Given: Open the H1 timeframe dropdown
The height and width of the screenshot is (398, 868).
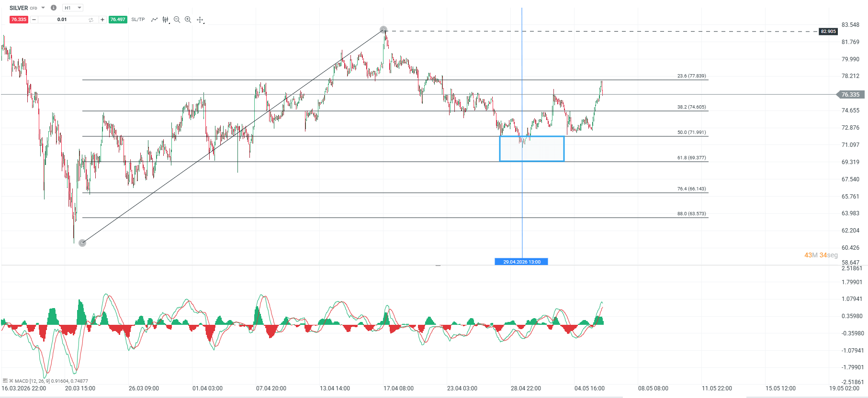Looking at the screenshot, I should click(x=73, y=8).
